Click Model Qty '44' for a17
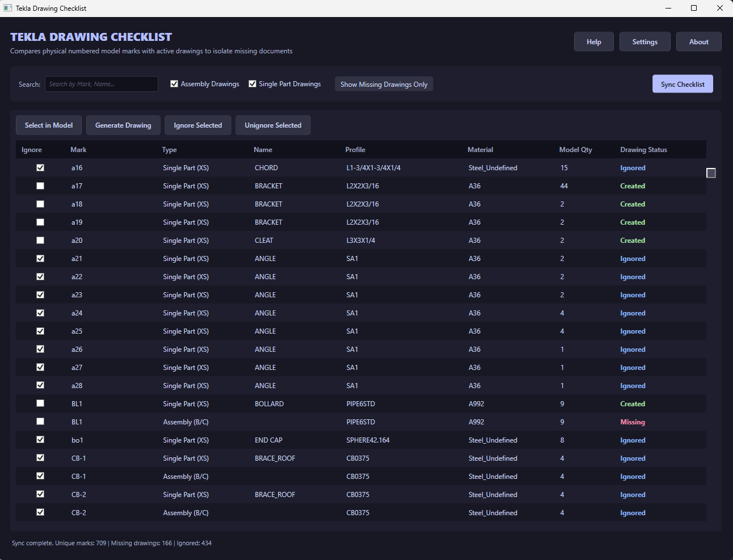Image resolution: width=733 pixels, height=560 pixels. (x=564, y=186)
